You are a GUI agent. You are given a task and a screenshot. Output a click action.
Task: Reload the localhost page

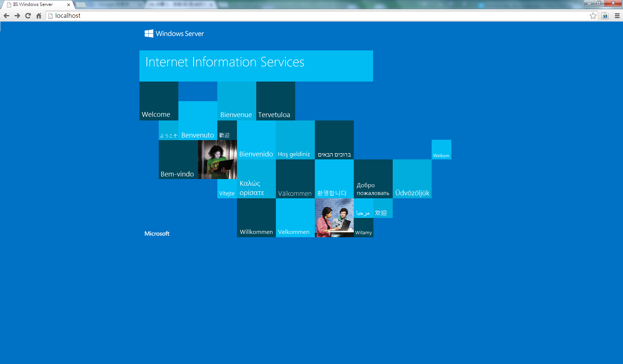pos(28,16)
